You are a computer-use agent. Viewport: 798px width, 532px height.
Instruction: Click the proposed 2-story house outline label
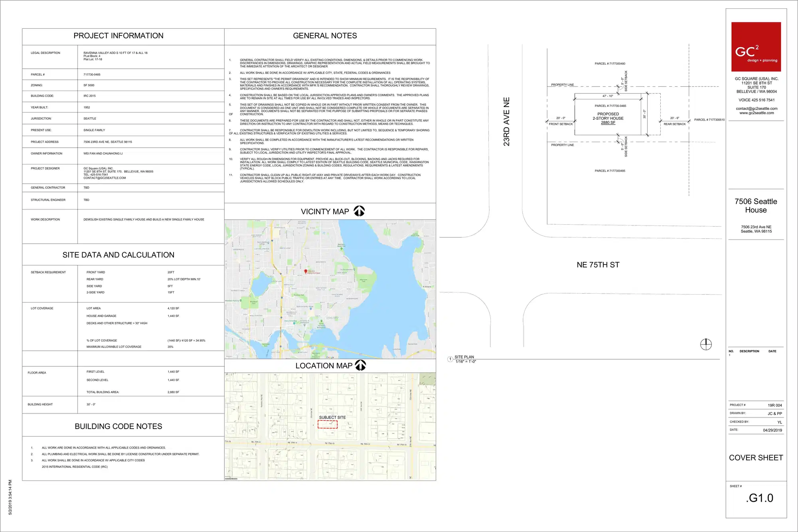(608, 118)
